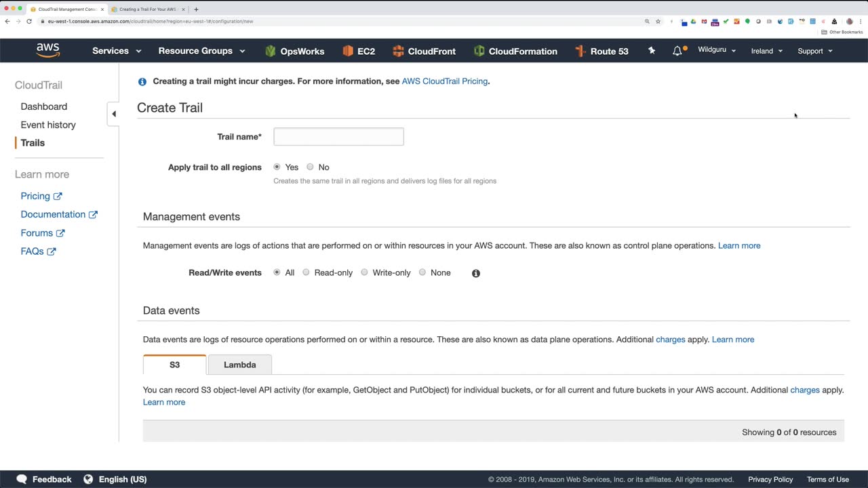
Task: Switch to the Lambda data events tab
Action: tap(240, 365)
